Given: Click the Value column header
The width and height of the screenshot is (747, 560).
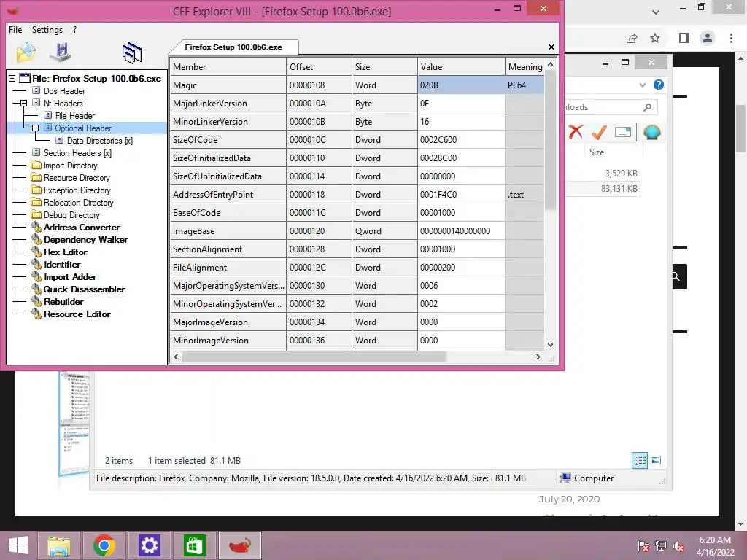Looking at the screenshot, I should pyautogui.click(x=461, y=66).
